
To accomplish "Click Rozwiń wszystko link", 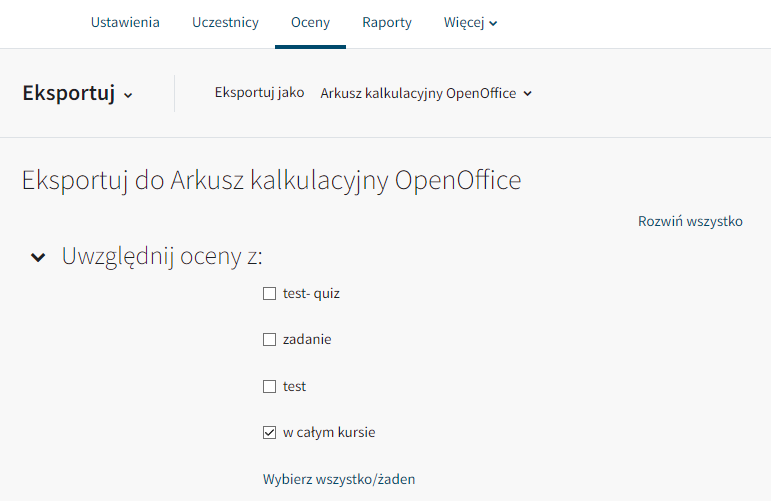I will [690, 221].
